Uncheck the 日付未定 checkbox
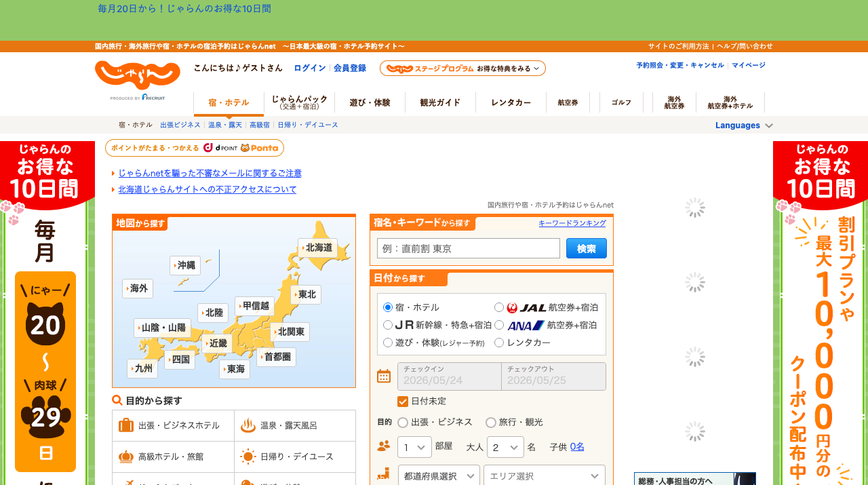 (x=403, y=401)
